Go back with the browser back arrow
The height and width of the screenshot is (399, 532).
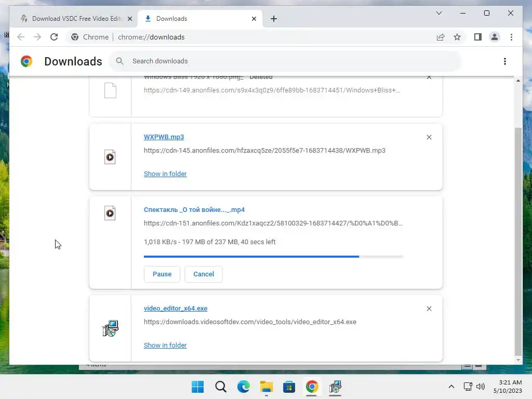pos(21,37)
